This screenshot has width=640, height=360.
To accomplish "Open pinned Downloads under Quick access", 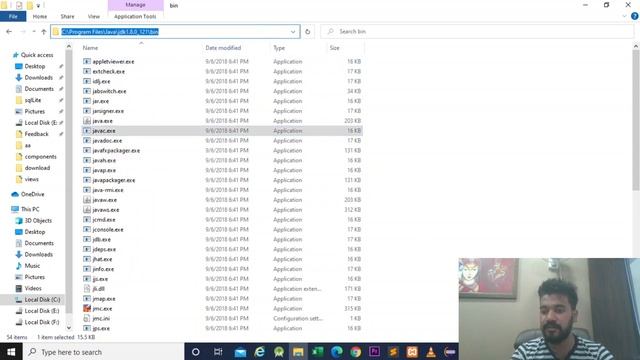I will (x=38, y=78).
